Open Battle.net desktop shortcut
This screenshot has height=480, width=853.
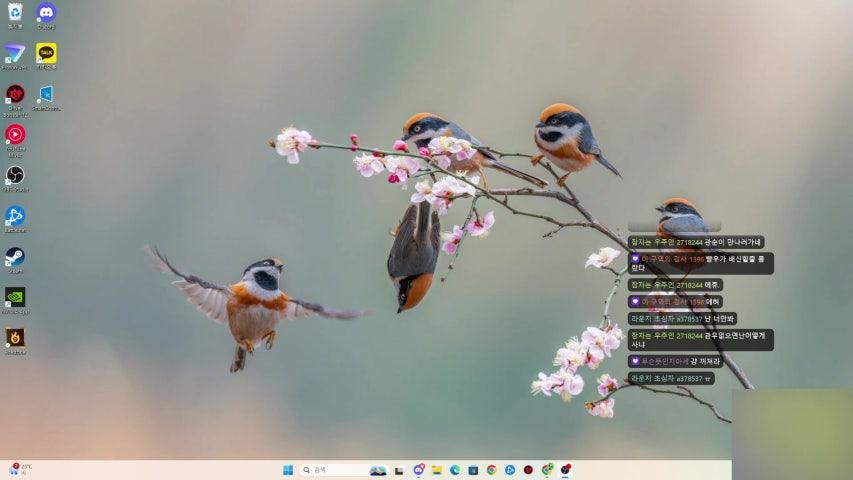click(15, 219)
